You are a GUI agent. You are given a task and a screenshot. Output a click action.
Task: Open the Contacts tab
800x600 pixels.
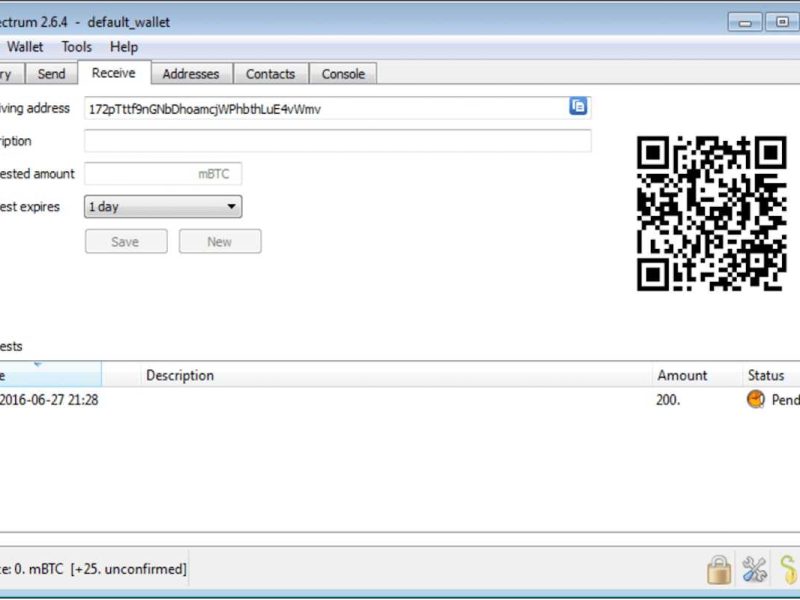(x=270, y=74)
